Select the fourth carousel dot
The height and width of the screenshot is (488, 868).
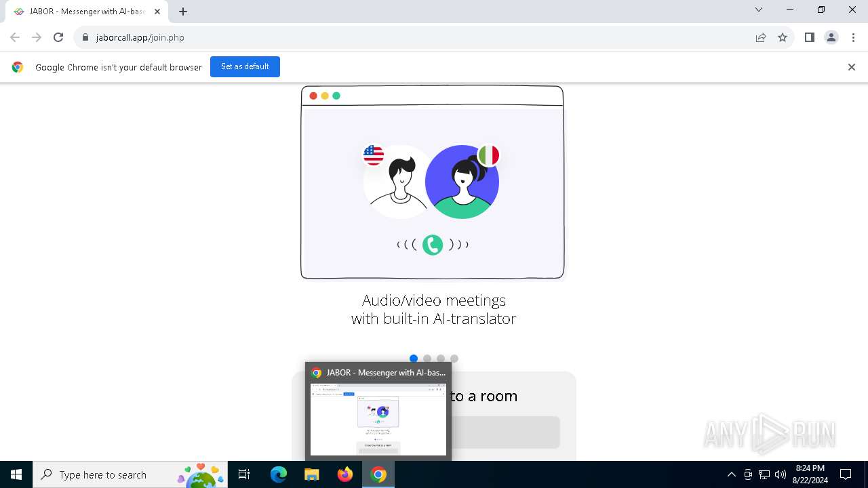[454, 359]
